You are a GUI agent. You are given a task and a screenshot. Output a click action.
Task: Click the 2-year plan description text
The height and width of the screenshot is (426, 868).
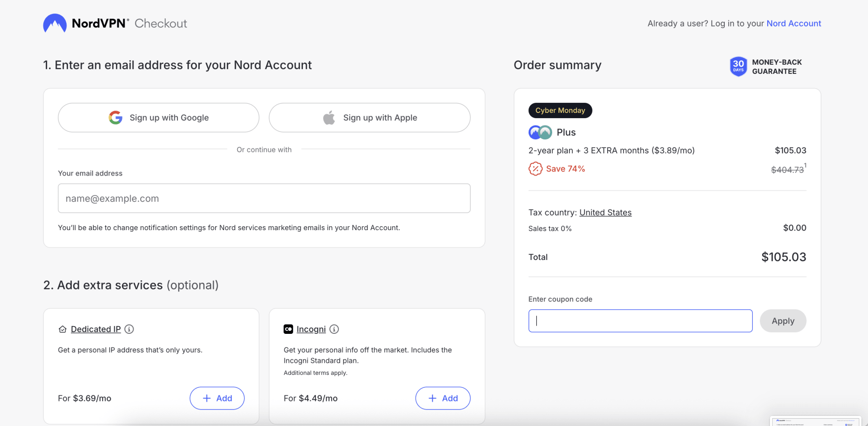[x=611, y=151]
